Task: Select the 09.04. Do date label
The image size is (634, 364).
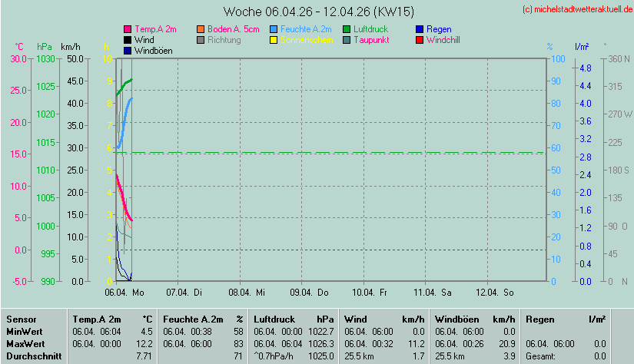Action: pyautogui.click(x=309, y=293)
